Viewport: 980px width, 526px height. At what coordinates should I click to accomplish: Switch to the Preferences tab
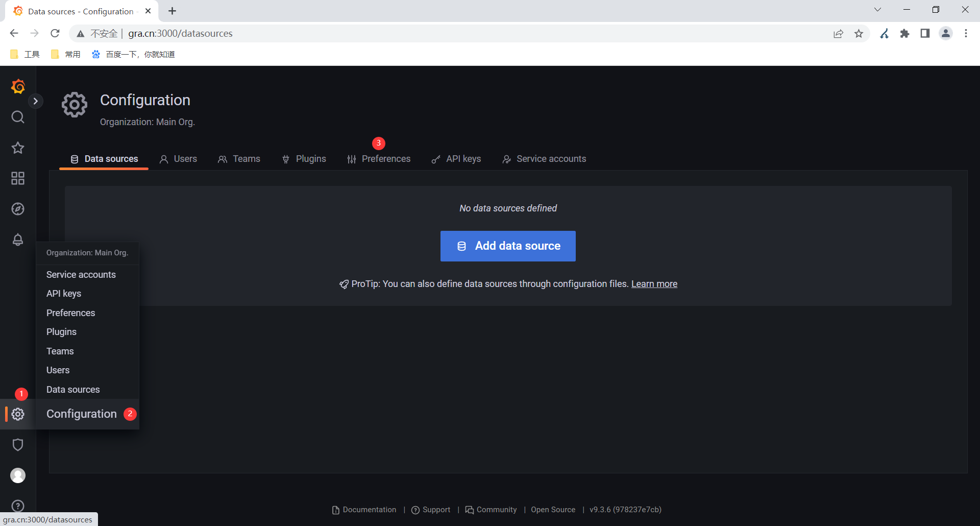point(379,159)
